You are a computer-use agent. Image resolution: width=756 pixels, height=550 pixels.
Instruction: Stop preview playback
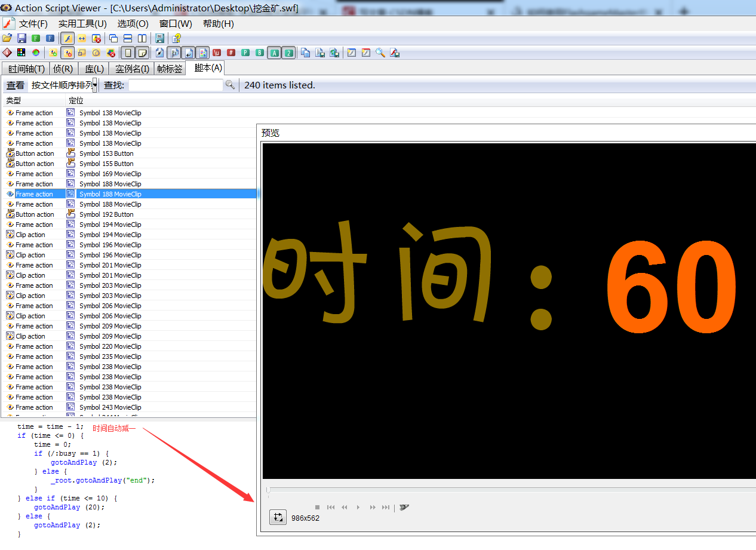click(317, 508)
